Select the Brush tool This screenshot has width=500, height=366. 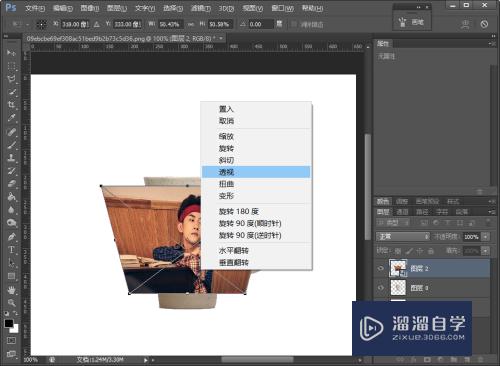pyautogui.click(x=11, y=145)
